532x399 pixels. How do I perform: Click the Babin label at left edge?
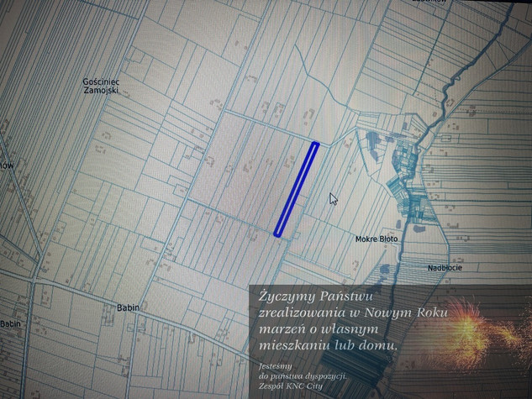9,324
